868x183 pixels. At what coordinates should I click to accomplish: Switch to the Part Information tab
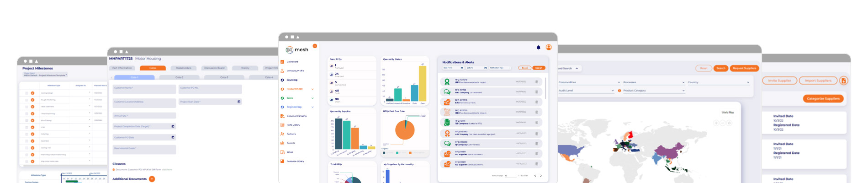pos(122,68)
